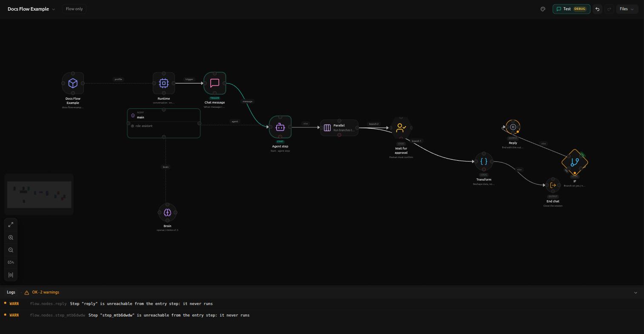Viewport: 644px width, 334px height.
Task: Collapse the Logs panel chevron
Action: pos(635,293)
